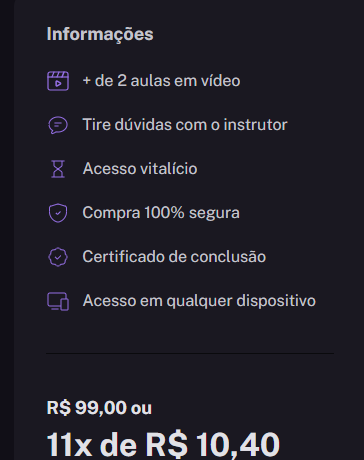Click 'Acesso vitalício' text
364x460 pixels.
pyautogui.click(x=140, y=169)
